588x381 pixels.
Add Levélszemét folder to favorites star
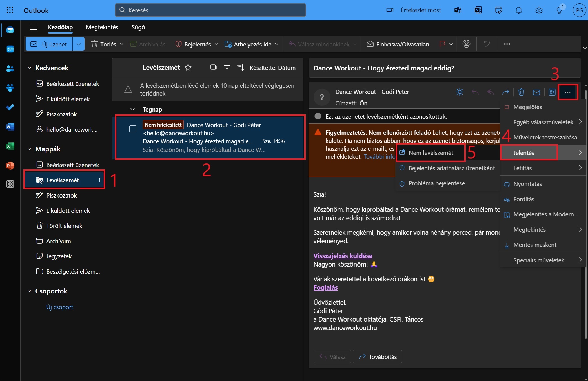coord(188,68)
